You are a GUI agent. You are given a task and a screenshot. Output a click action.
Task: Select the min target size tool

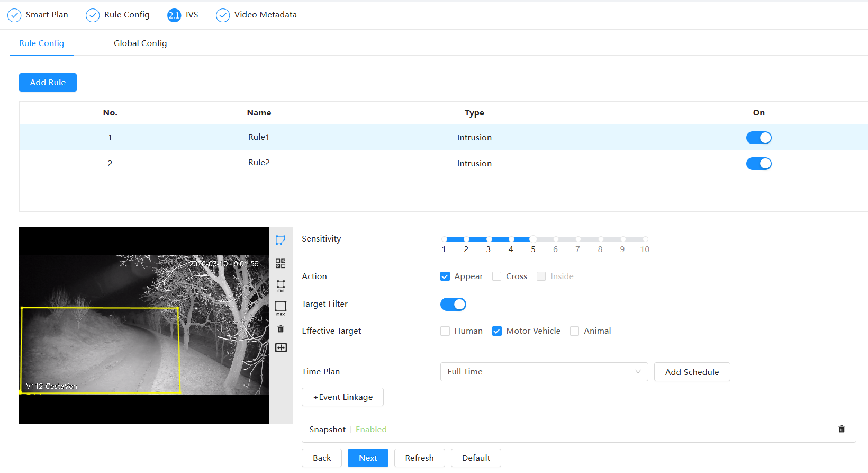pyautogui.click(x=281, y=286)
